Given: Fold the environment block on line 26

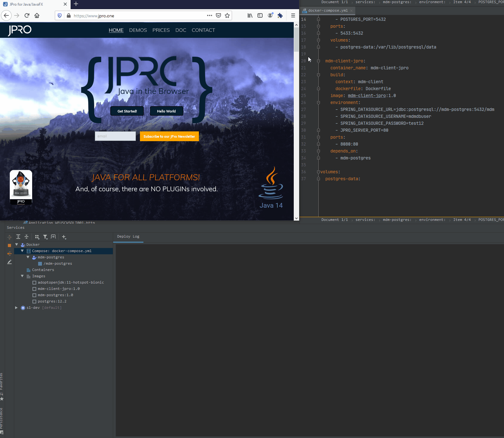Looking at the screenshot, I should pyautogui.click(x=318, y=102).
